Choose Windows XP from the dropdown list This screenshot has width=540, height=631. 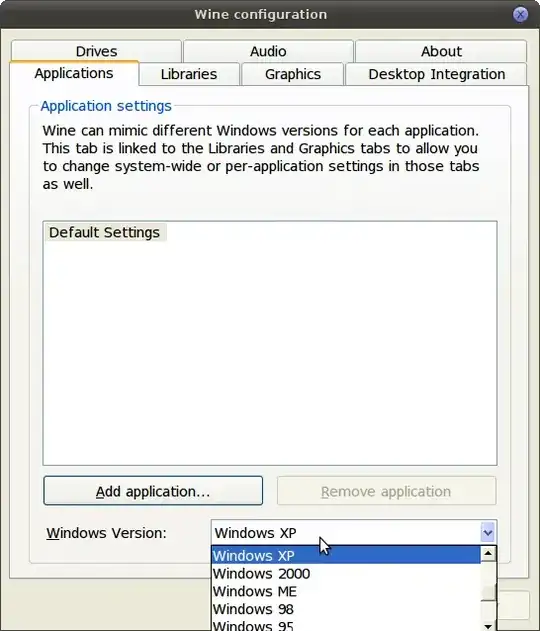(x=346, y=555)
